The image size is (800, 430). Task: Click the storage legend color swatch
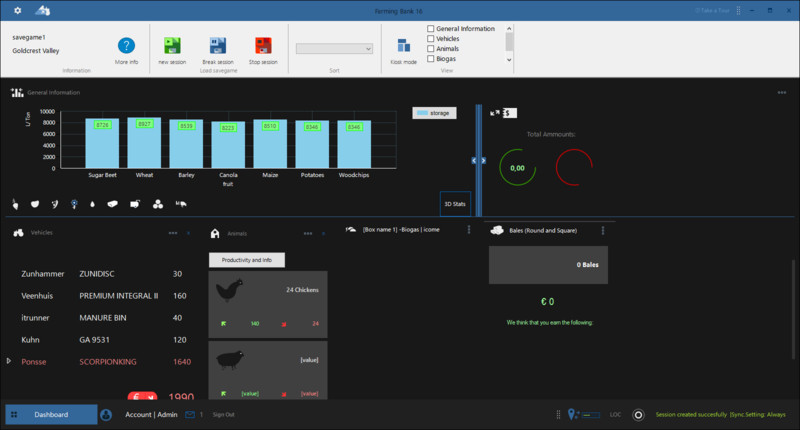tap(420, 113)
